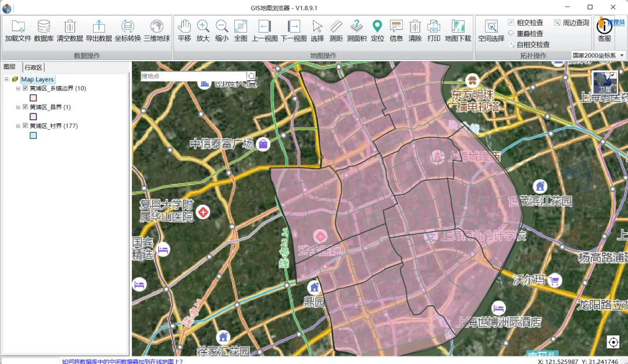This screenshot has height=364, width=628.
Task: Click the 管理员 admin link
Action: pos(616,22)
